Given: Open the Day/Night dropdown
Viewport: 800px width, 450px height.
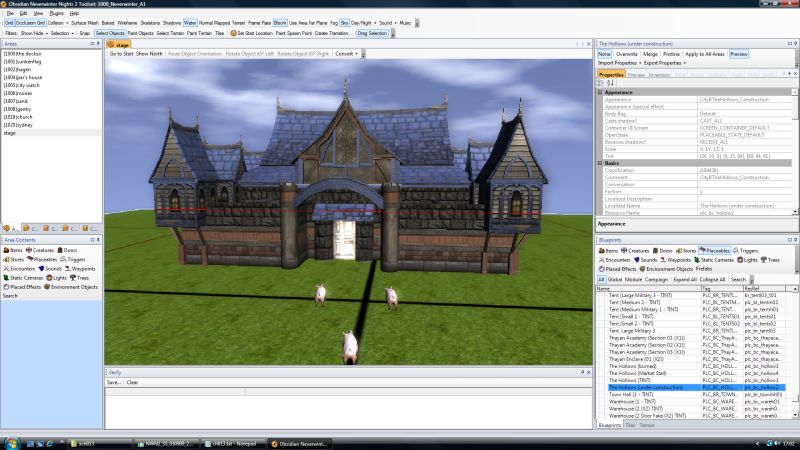Looking at the screenshot, I should tap(363, 23).
